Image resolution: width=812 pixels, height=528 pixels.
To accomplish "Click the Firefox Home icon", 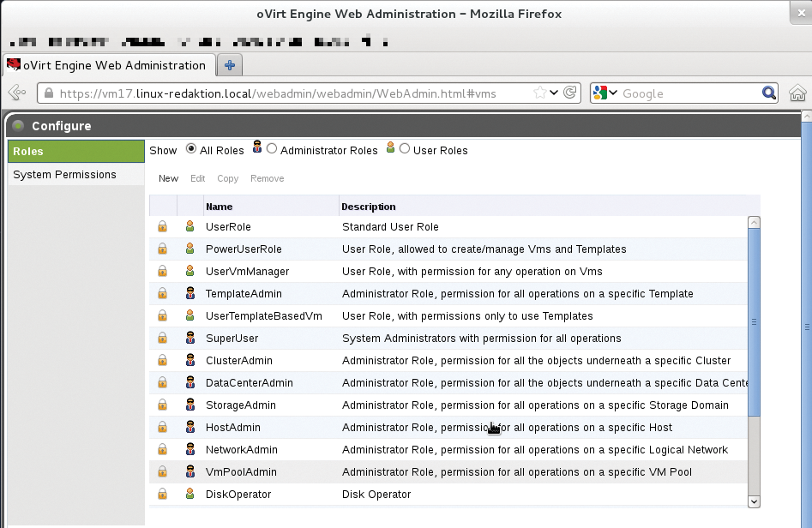I will [798, 93].
